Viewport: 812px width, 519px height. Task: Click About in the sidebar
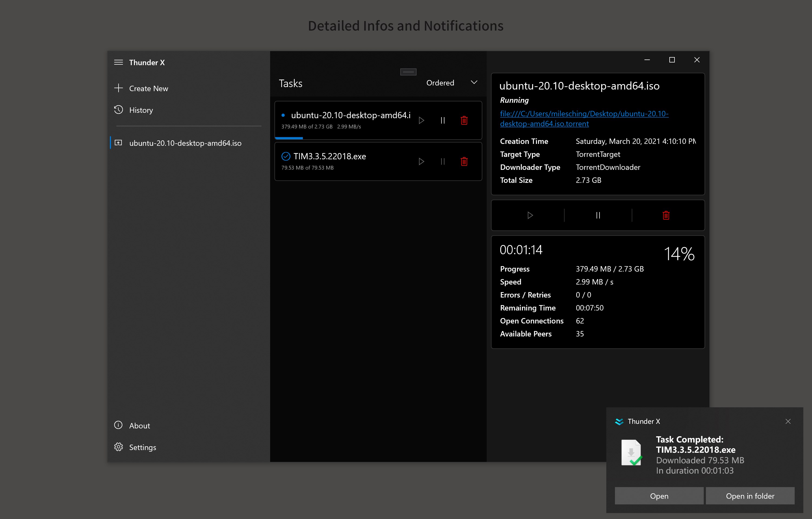pos(140,425)
